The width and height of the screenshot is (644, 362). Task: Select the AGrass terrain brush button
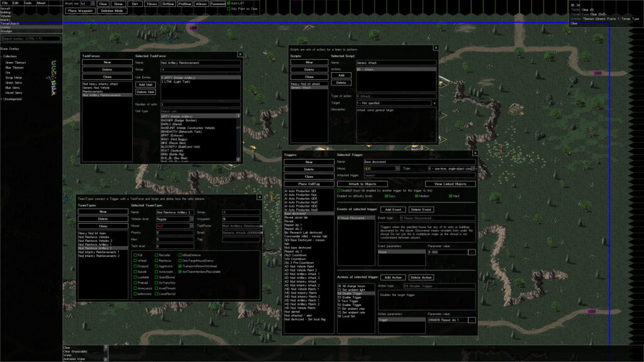[x=201, y=4]
